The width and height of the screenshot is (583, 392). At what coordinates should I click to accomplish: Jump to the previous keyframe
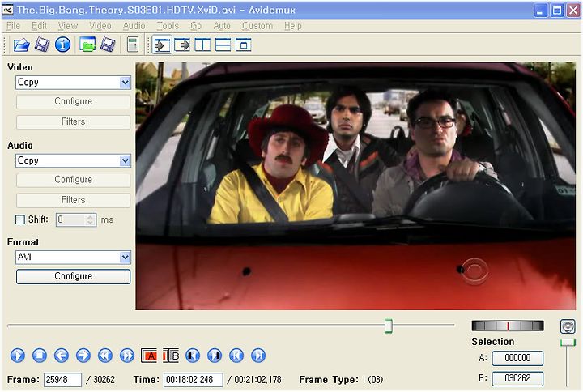point(105,356)
